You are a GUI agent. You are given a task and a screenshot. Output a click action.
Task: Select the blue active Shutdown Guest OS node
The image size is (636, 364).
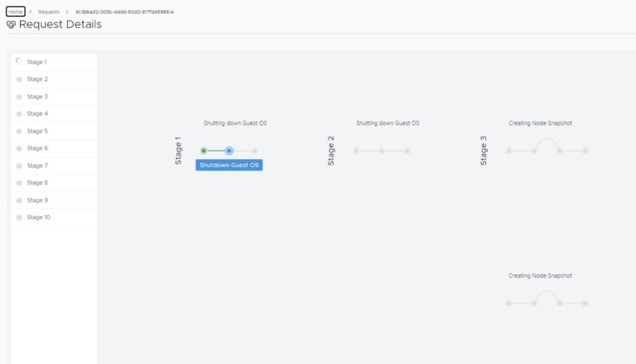tap(229, 150)
